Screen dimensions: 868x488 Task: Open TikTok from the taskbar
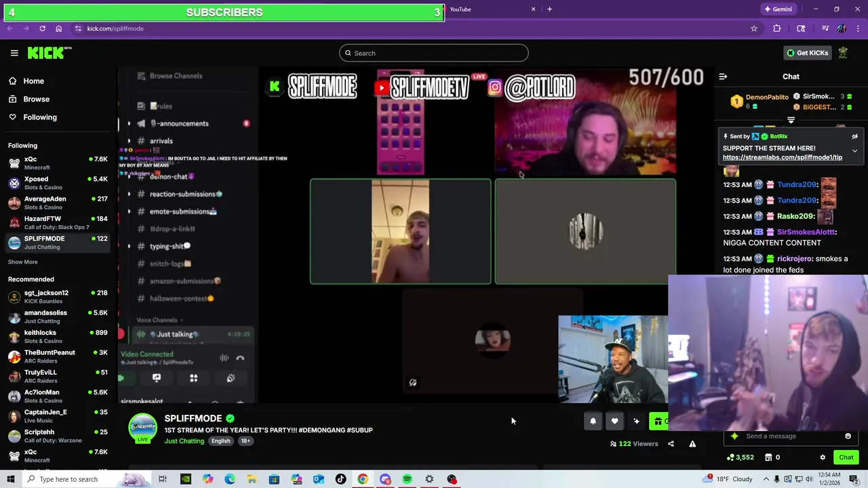pos(340,479)
